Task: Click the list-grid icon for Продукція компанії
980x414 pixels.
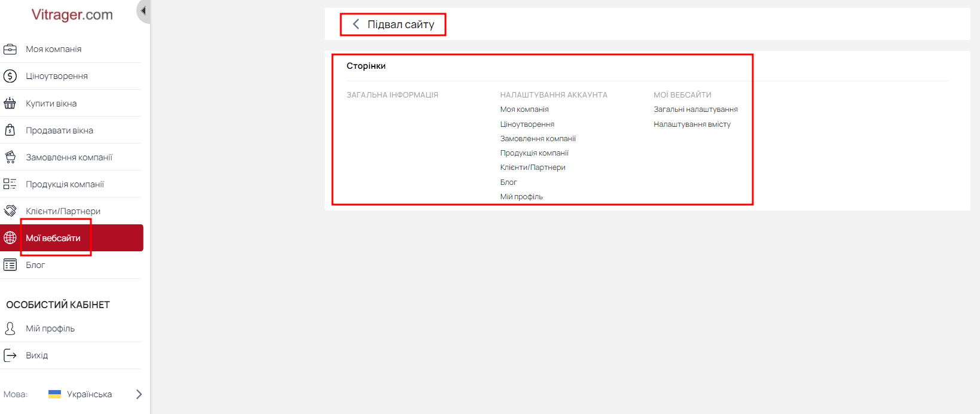Action: click(10, 184)
